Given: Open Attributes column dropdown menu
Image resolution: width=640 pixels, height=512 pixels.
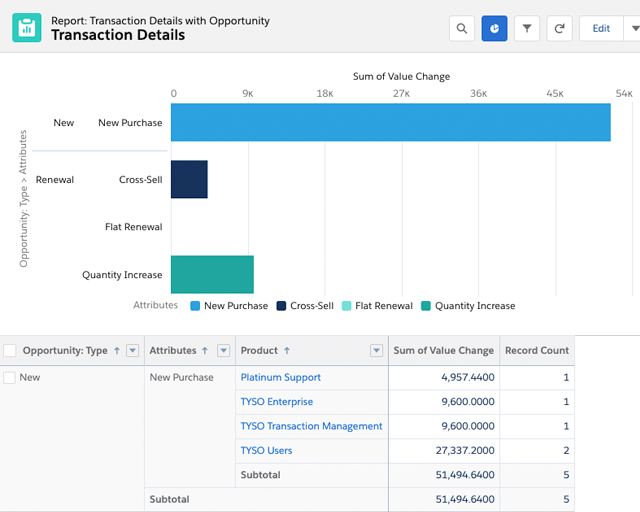Looking at the screenshot, I should pyautogui.click(x=223, y=351).
